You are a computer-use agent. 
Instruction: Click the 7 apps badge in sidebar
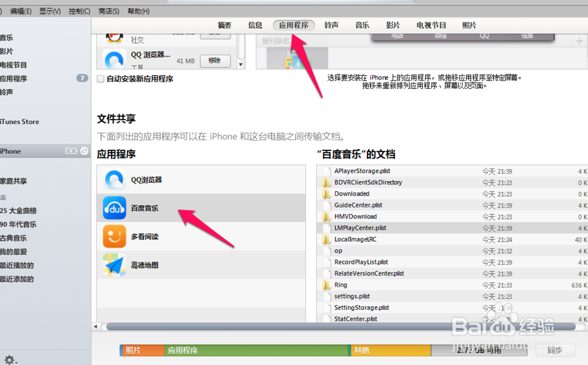pyautogui.click(x=82, y=78)
